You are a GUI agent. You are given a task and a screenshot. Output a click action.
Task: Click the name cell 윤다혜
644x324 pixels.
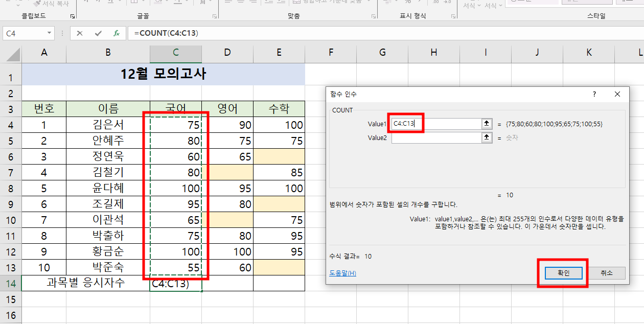point(108,188)
